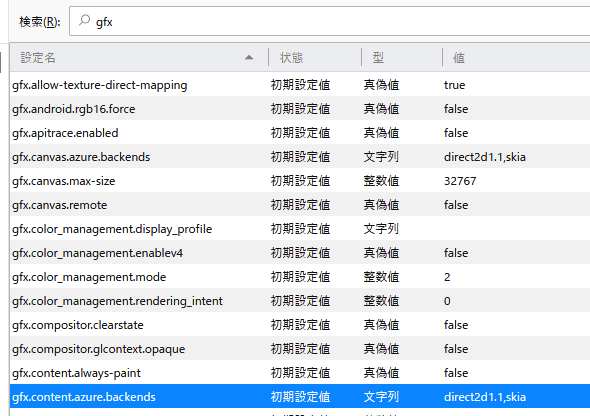
Task: Select highlighted gfx.content.azure.backends row
Action: [300, 397]
